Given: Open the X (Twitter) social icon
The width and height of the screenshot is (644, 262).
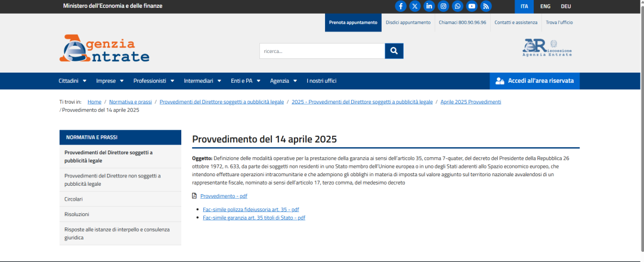Looking at the screenshot, I should 415,6.
